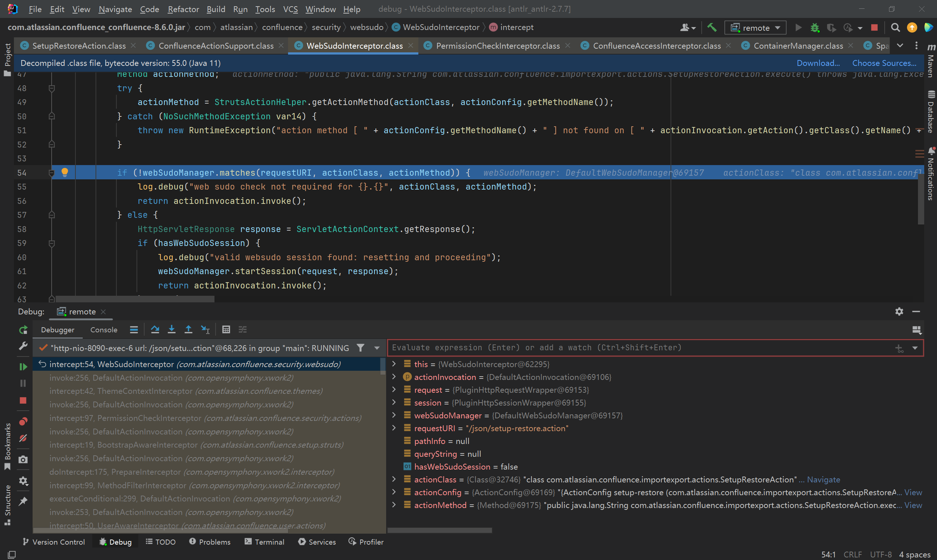The image size is (937, 560).
Task: Click Show Execution Point icon
Action: click(x=134, y=329)
